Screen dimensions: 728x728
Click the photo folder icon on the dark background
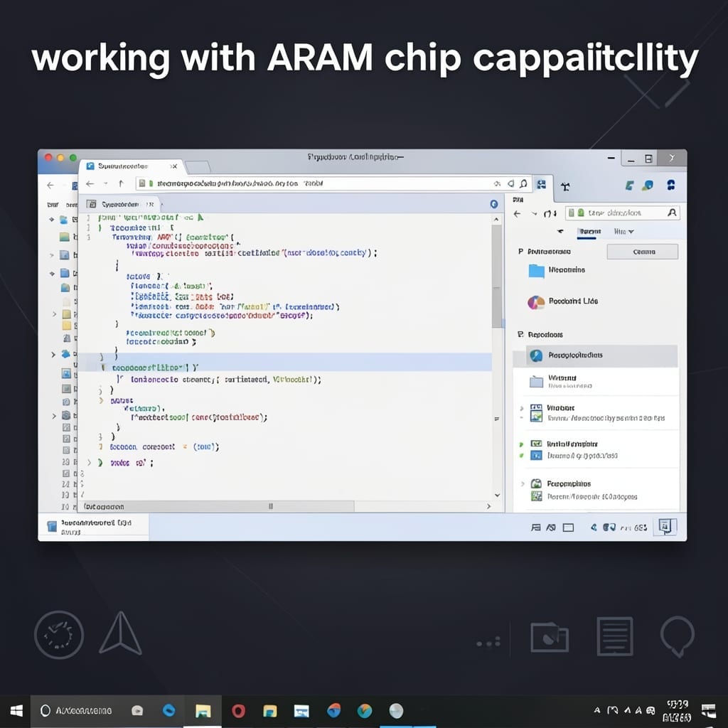550,637
